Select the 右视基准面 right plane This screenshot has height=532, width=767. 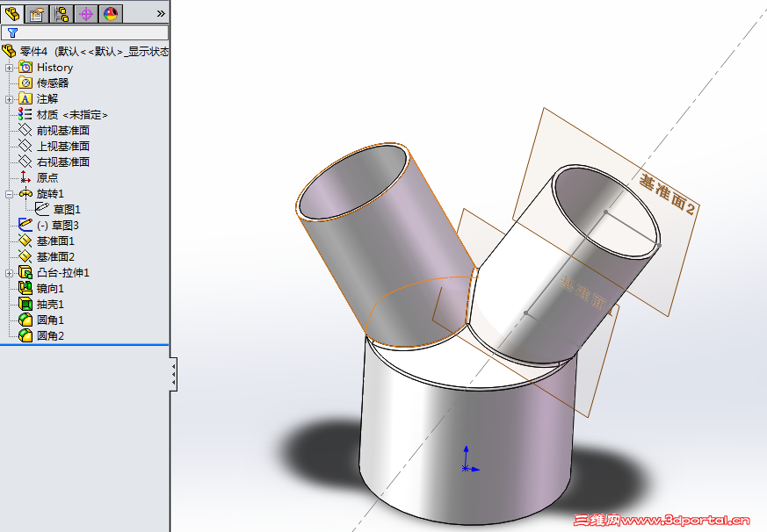(63, 162)
